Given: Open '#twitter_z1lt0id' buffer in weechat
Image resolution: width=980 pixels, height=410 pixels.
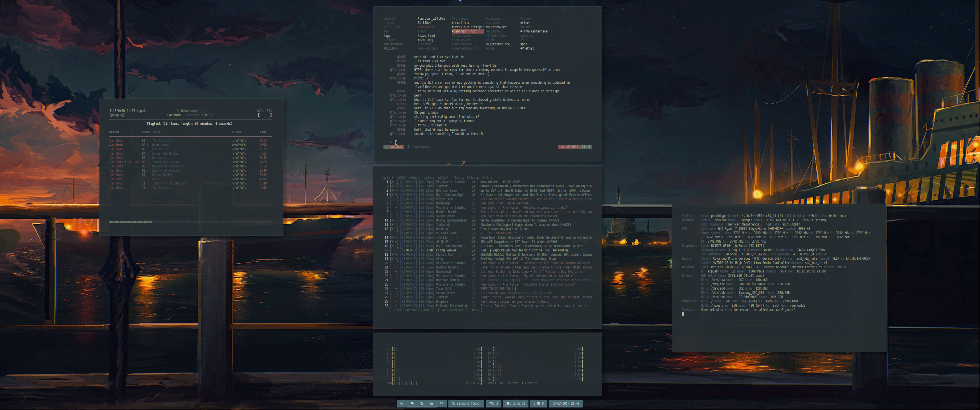Looking at the screenshot, I should pyautogui.click(x=431, y=19).
